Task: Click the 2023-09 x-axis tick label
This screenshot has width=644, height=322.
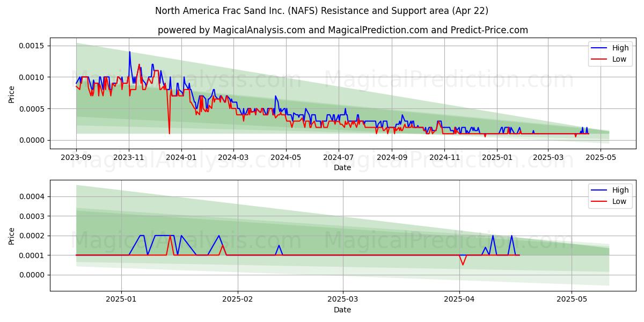Action: [76, 158]
